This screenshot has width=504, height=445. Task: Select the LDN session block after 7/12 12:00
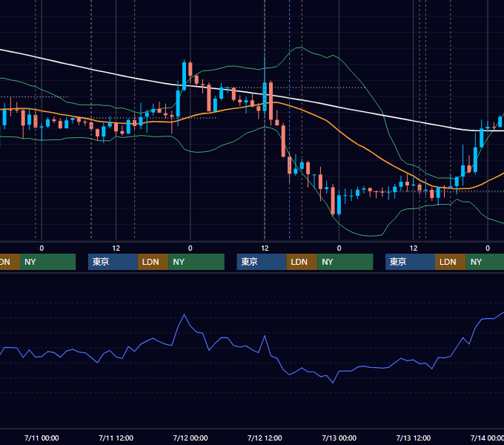point(302,262)
